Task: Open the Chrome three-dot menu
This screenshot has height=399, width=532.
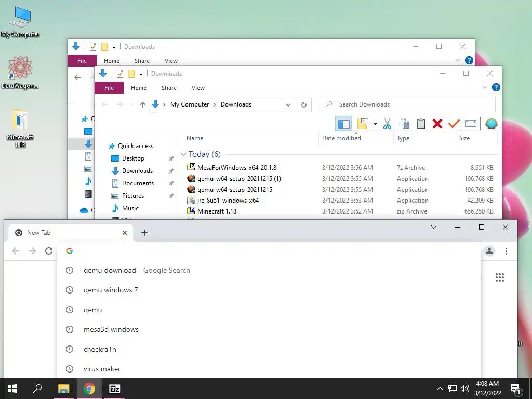Action: point(506,251)
